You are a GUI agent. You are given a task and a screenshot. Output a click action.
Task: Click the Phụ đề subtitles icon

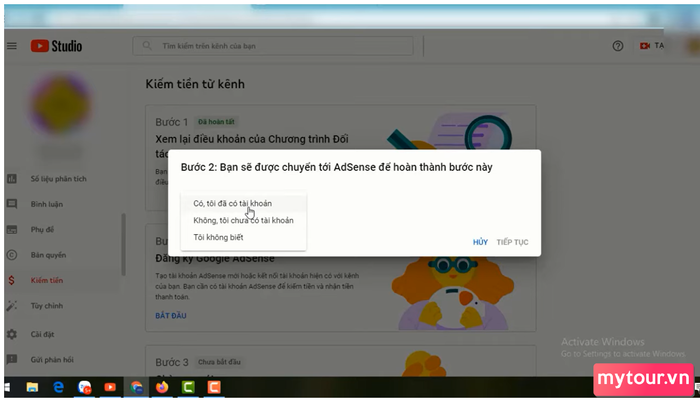(x=12, y=229)
